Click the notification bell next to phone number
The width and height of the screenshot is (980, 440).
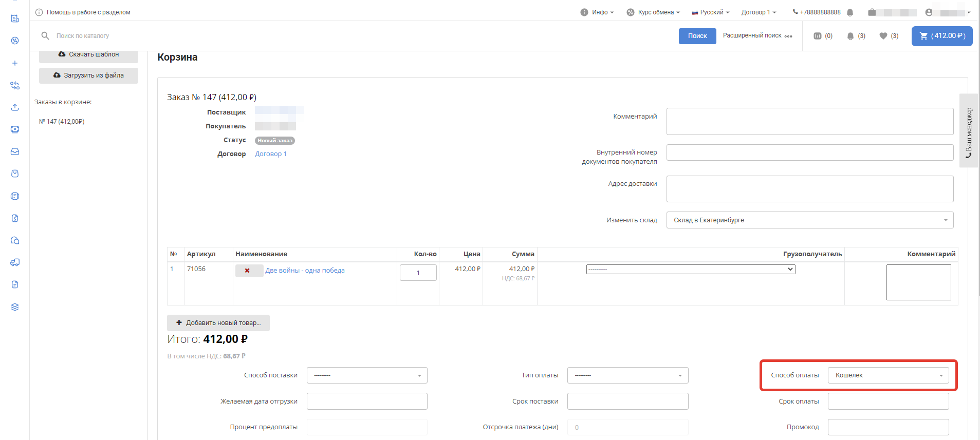click(x=850, y=12)
